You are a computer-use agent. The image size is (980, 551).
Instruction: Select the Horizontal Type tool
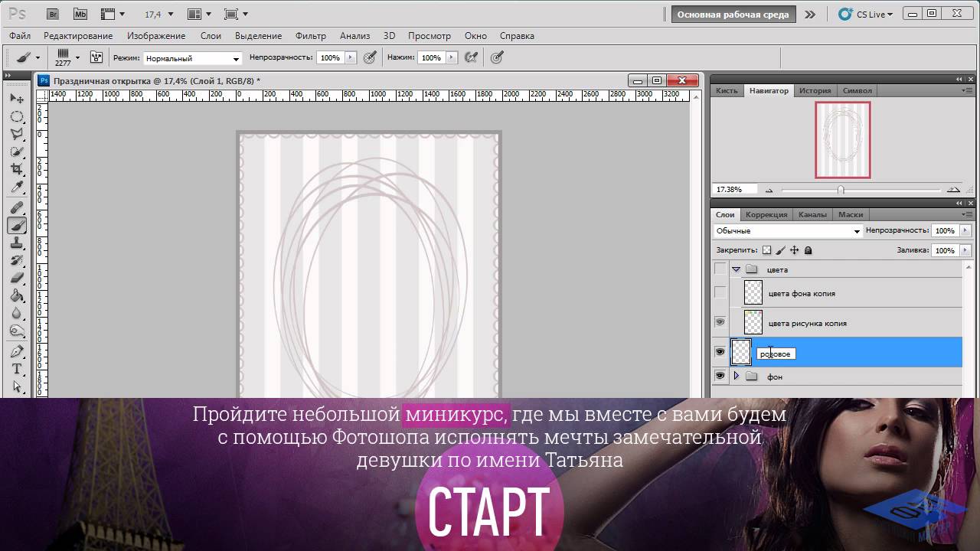pyautogui.click(x=17, y=369)
